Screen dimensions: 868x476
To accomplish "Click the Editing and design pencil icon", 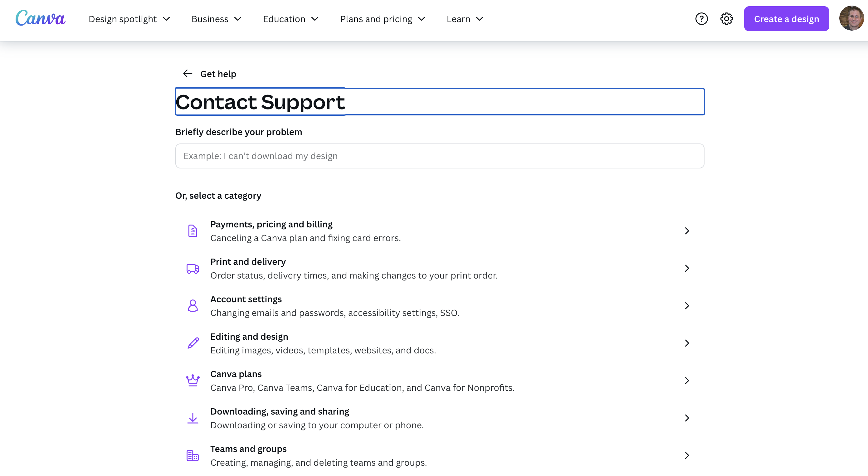I will click(193, 343).
